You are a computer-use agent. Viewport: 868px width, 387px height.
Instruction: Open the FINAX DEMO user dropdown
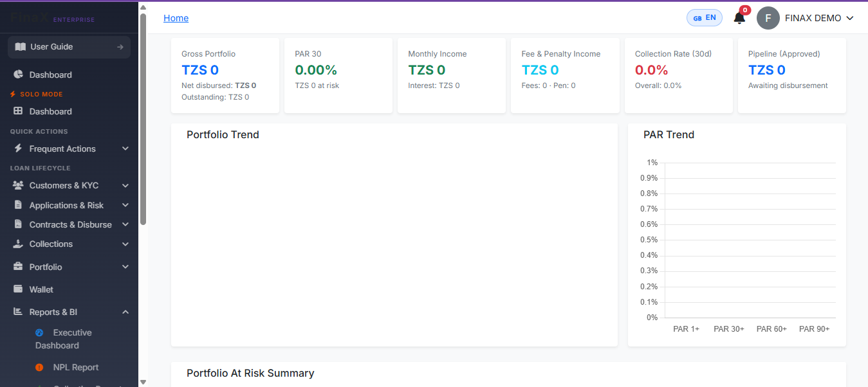point(806,18)
